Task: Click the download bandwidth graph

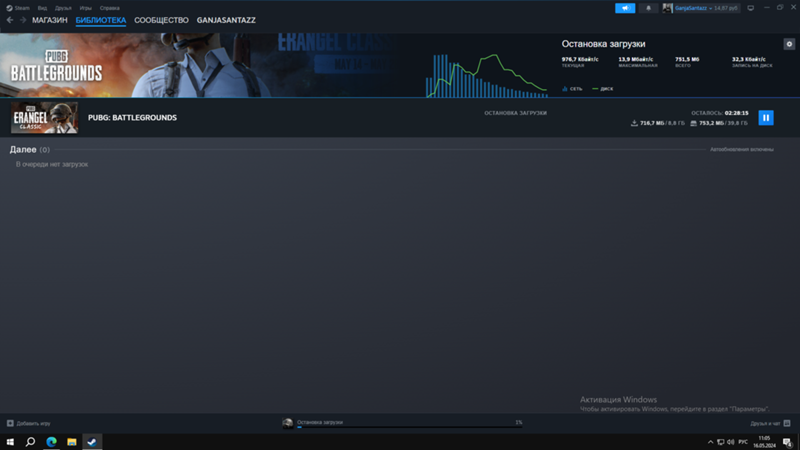Action: point(486,75)
